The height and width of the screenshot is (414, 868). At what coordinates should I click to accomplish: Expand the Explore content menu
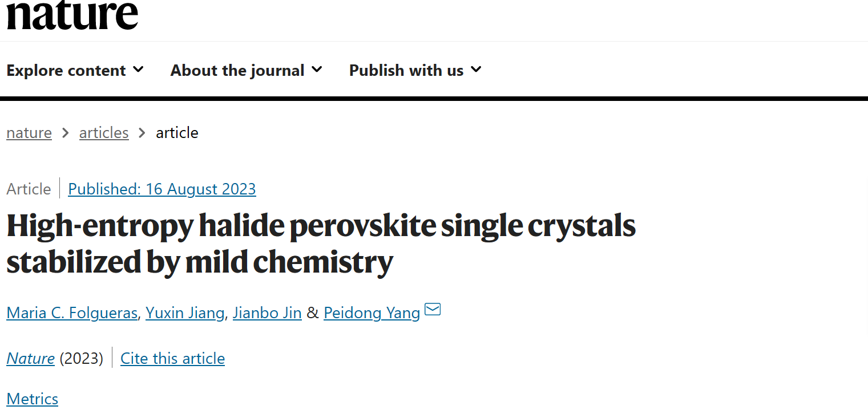point(75,70)
